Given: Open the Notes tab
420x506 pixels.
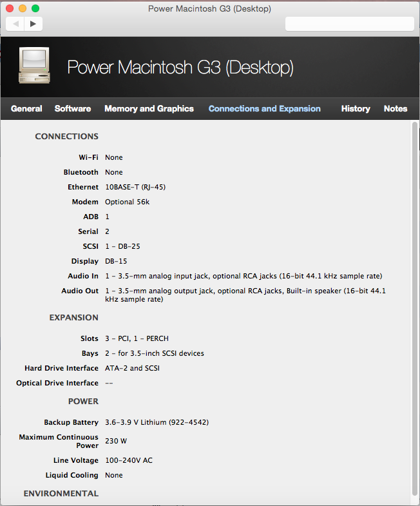Looking at the screenshot, I should click(396, 109).
